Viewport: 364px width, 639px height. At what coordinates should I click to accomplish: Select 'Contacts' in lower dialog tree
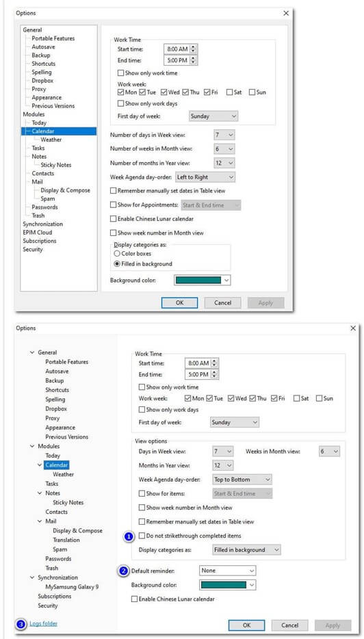pyautogui.click(x=56, y=512)
